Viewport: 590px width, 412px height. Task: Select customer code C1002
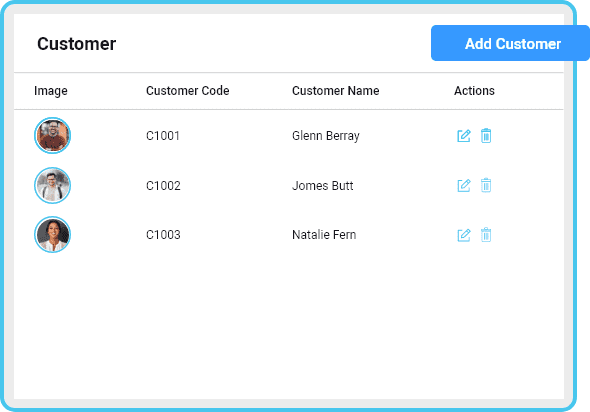[x=163, y=185]
